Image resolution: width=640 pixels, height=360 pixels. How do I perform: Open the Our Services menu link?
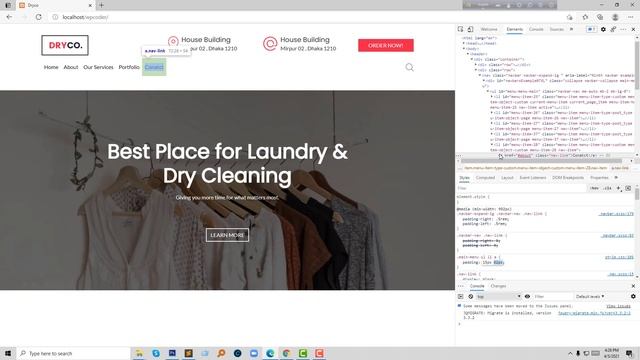coord(98,67)
